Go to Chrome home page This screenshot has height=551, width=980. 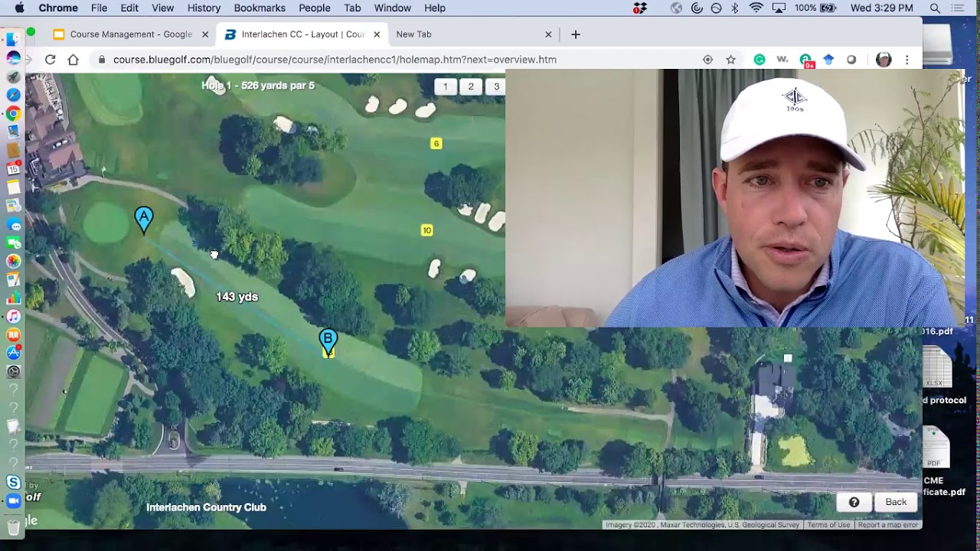tap(73, 60)
